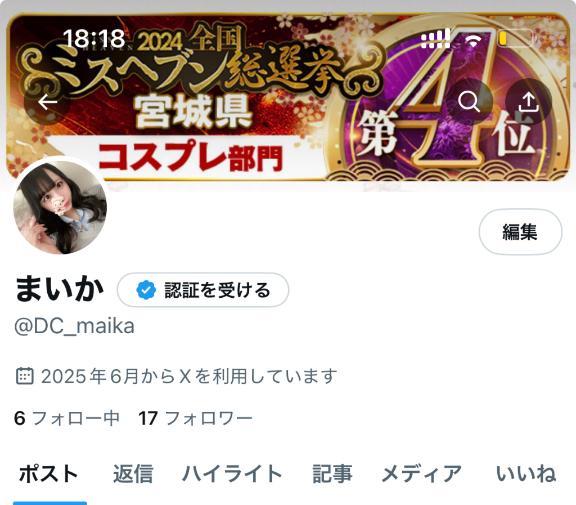Viewport: 576px width, 505px height.
Task: Tap the 認証を受ける get verified button
Action: (203, 290)
